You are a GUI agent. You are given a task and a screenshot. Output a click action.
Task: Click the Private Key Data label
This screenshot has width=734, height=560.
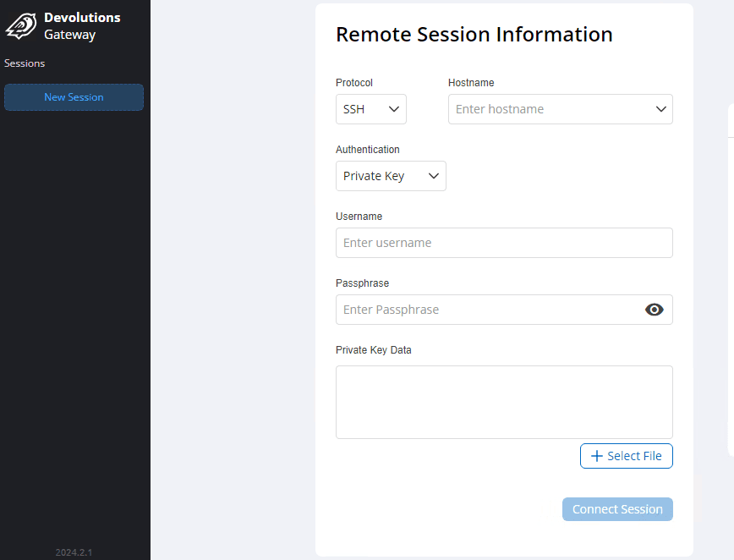point(374,349)
